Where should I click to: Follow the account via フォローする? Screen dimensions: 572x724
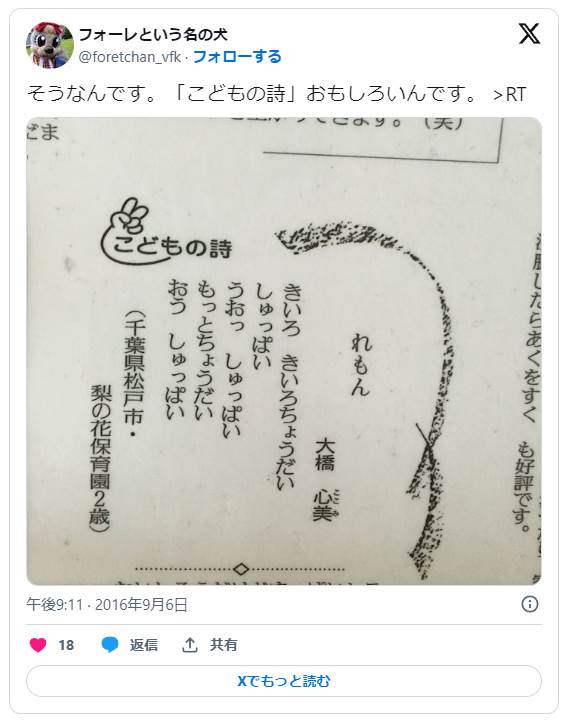pos(237,57)
